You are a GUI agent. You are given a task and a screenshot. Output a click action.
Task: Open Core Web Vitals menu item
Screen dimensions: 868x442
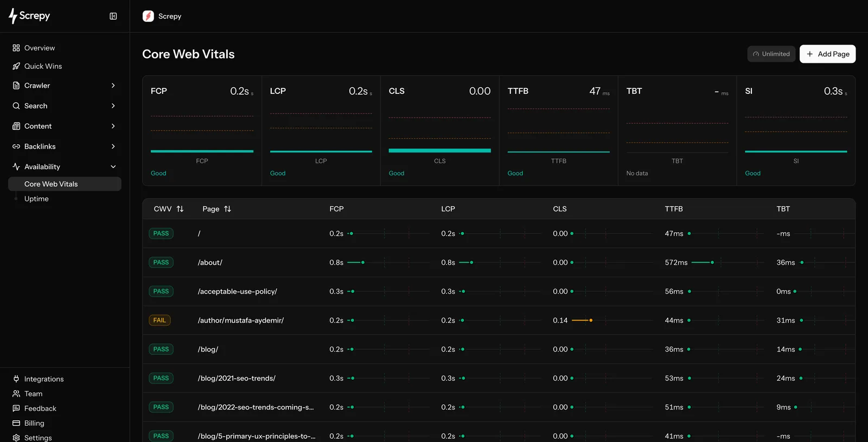[x=65, y=184]
